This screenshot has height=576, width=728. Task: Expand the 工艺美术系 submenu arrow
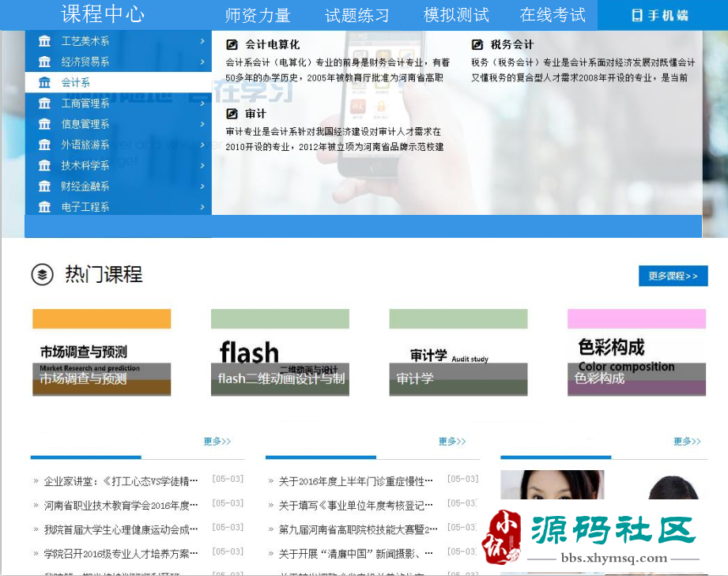pos(202,41)
